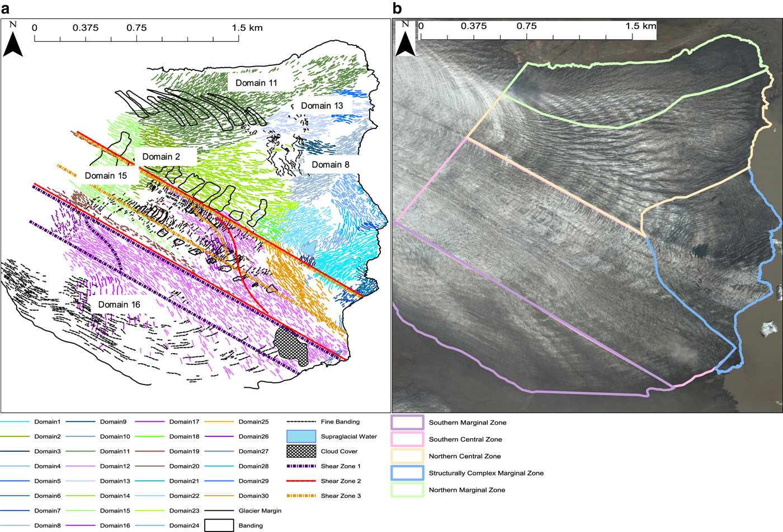Select the Shear Zone 3 orange legend line
The height and width of the screenshot is (532, 783).
301,496
